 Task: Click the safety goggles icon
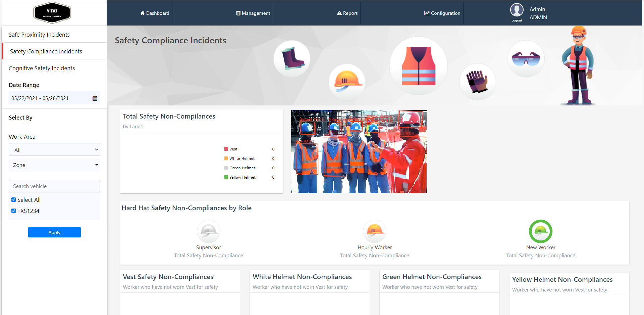tap(526, 59)
